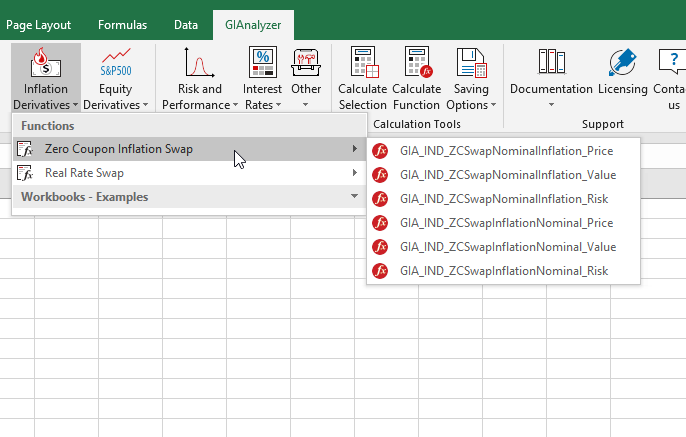The height and width of the screenshot is (437, 686).
Task: Insert GIA_IND_ZCSwapNominalInflation_Price function
Action: tap(503, 151)
